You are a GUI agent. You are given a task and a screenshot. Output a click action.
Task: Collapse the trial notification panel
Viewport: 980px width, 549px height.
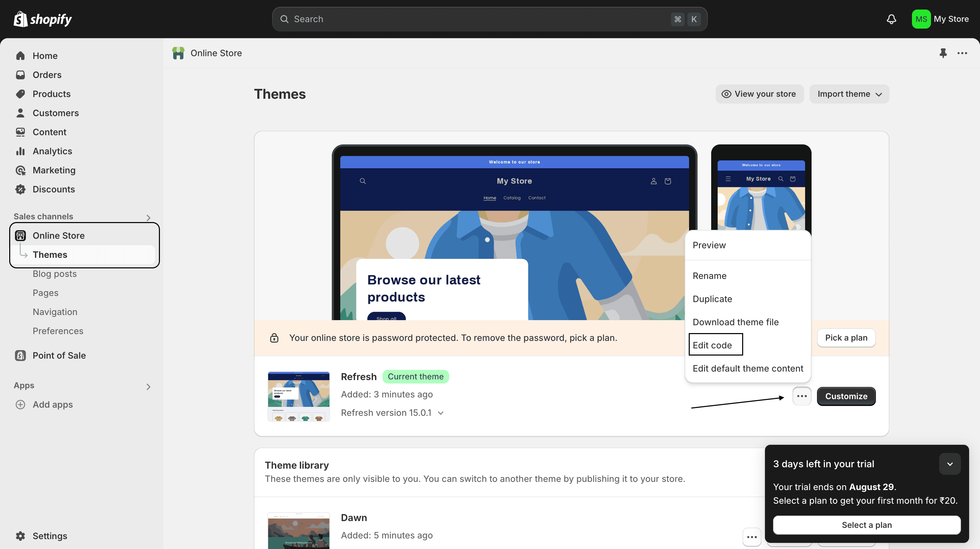point(950,464)
